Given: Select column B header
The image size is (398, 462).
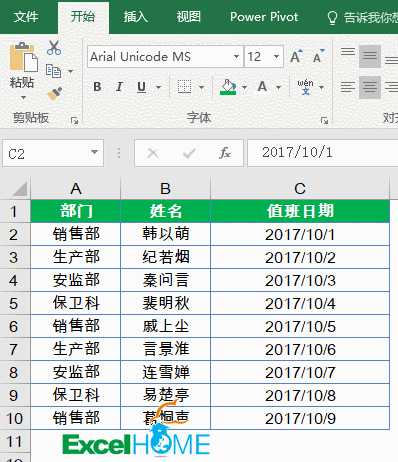Looking at the screenshot, I should click(x=165, y=189).
